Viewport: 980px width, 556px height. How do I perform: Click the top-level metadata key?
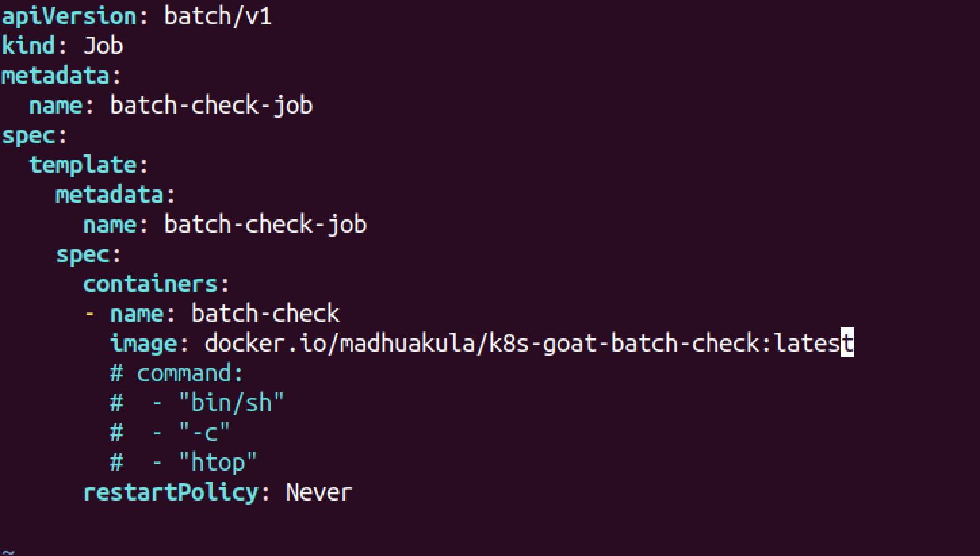tap(55, 75)
